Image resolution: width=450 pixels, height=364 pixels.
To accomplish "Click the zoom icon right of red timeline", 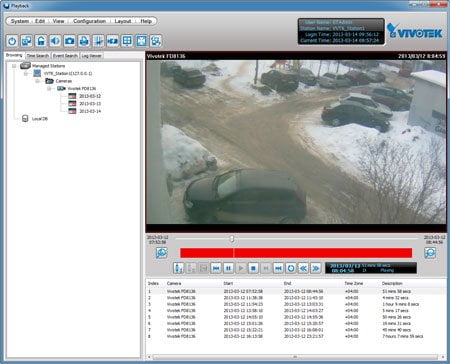I will 430,253.
